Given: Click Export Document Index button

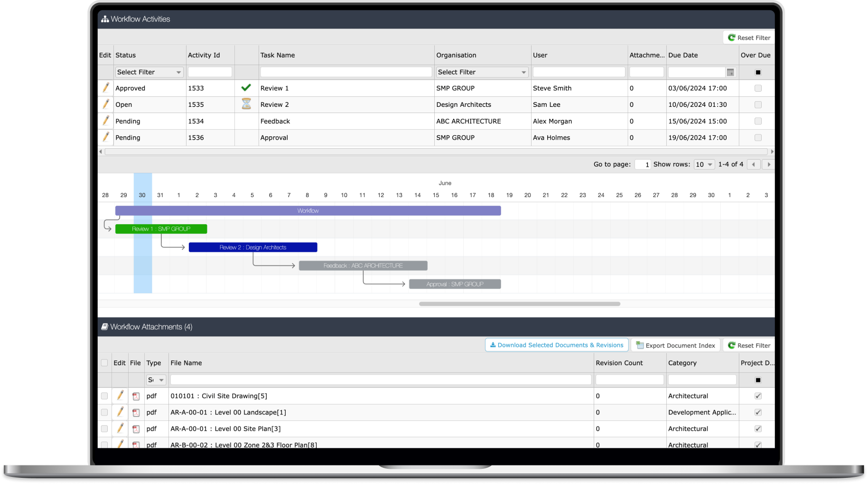Looking at the screenshot, I should [x=676, y=345].
